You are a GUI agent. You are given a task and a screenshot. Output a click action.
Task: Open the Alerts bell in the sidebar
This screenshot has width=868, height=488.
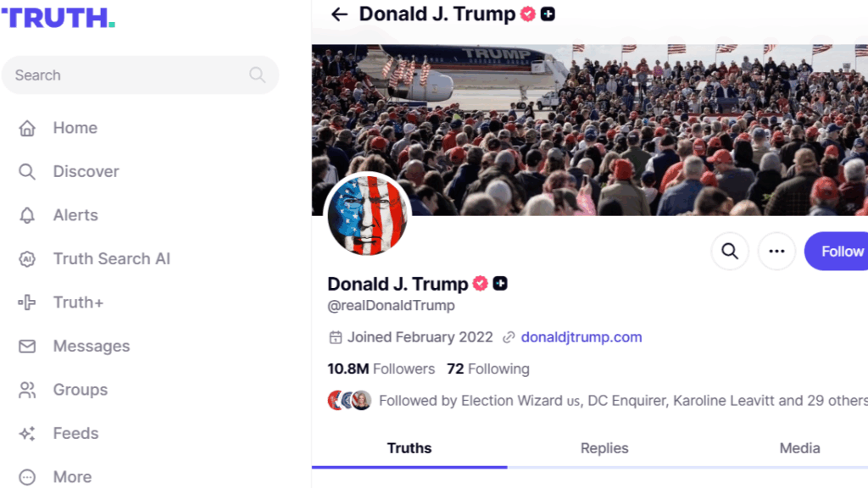coord(75,215)
